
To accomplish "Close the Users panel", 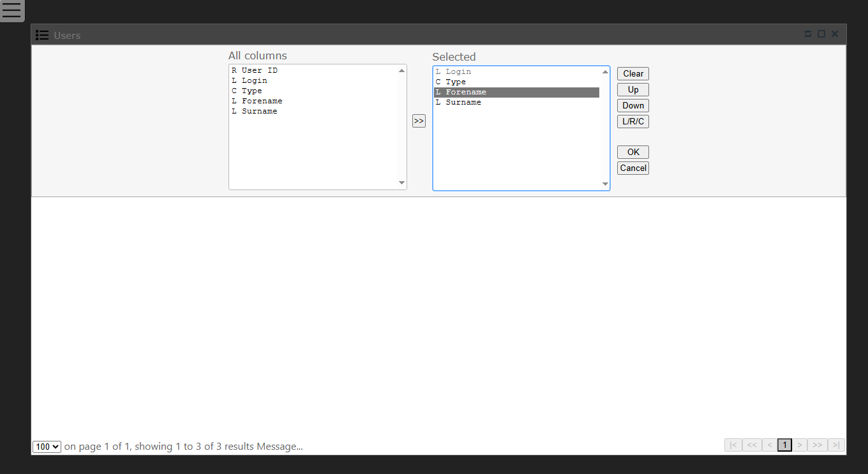I will pos(835,34).
